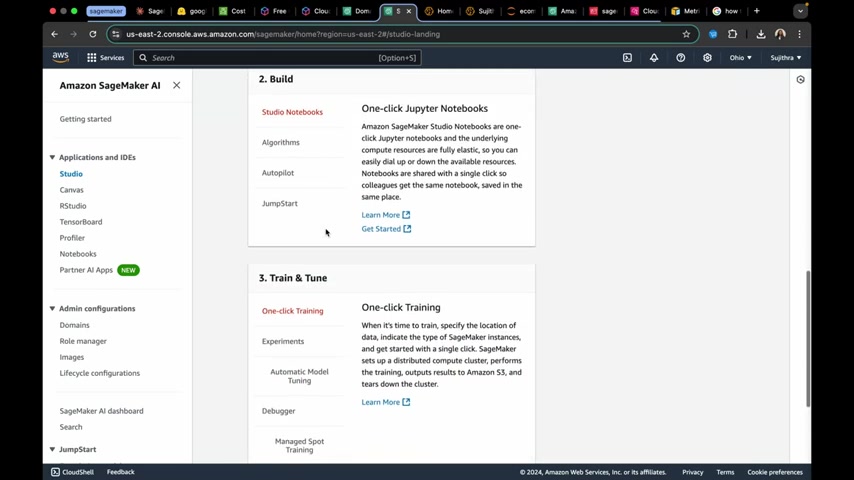Click Get Started link
The image size is (854, 480).
click(386, 229)
